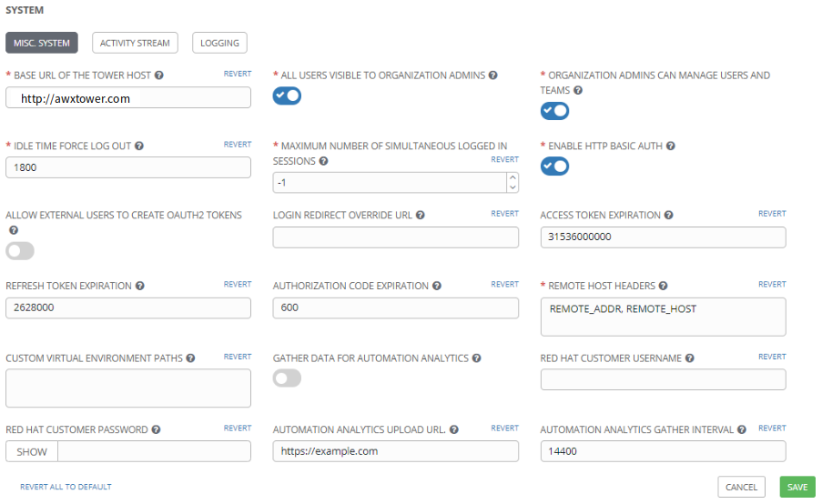This screenshot has height=504, width=822.
Task: Revert Maximum Simultaneous Logged In Sessions
Action: tap(505, 159)
